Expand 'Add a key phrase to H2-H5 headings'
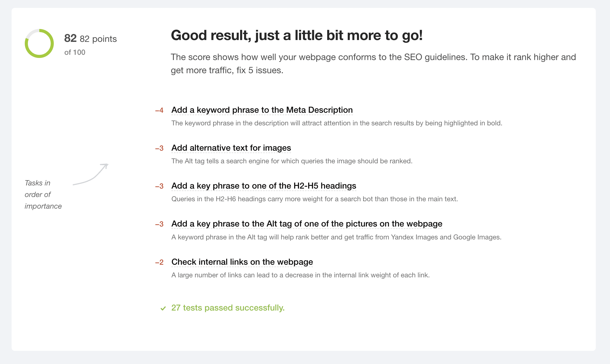This screenshot has width=610, height=364. (x=264, y=186)
